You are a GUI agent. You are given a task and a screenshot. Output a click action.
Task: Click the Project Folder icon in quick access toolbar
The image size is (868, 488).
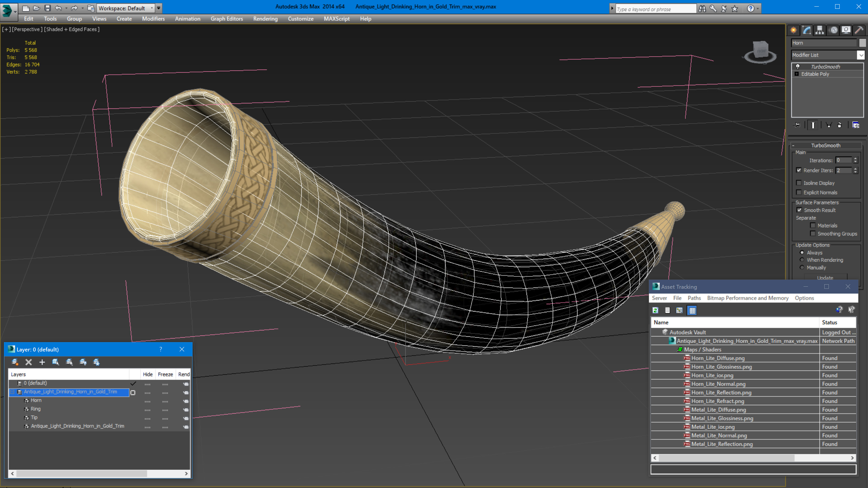click(91, 8)
